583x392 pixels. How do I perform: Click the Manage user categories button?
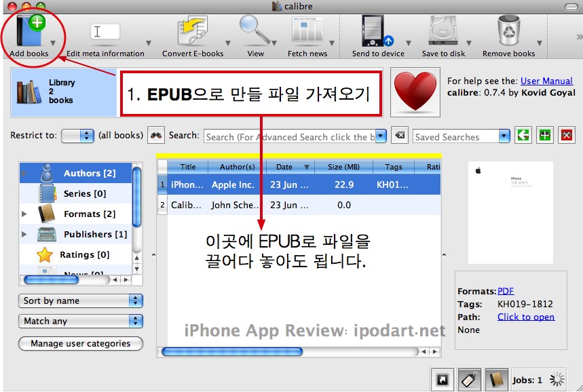pyautogui.click(x=80, y=343)
